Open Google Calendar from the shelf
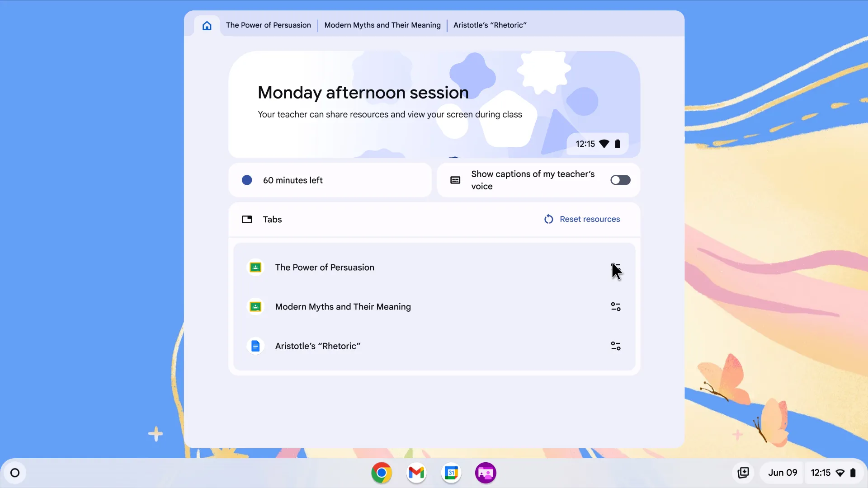The width and height of the screenshot is (868, 488). (451, 473)
